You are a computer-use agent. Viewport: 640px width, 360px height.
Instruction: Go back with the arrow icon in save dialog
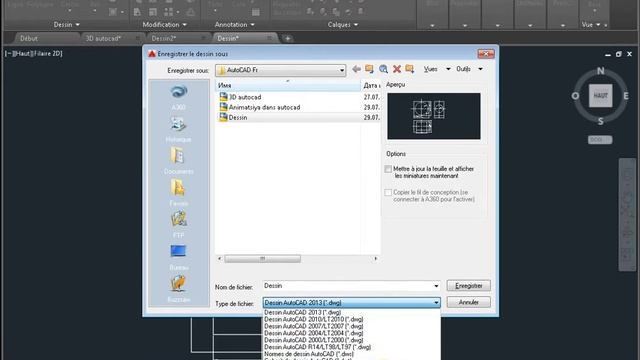356,69
